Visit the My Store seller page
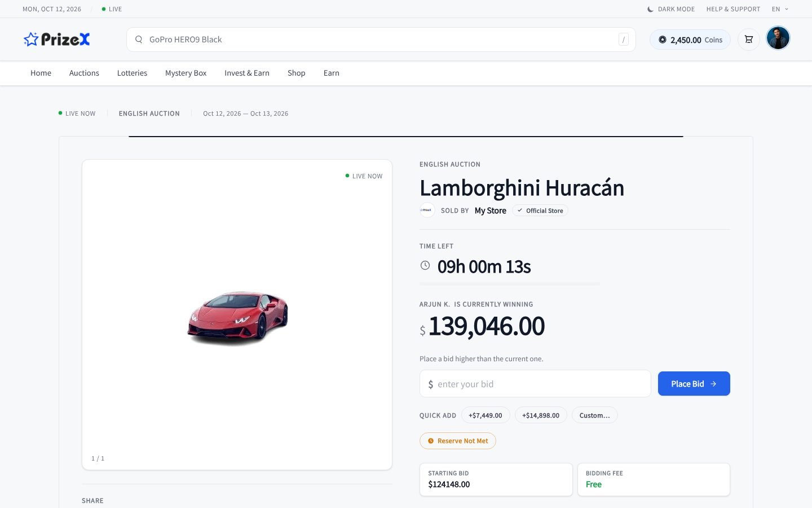The image size is (812, 508). click(491, 211)
